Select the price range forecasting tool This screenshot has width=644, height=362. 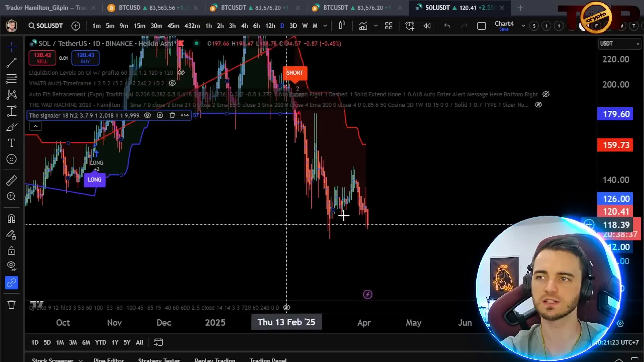[11, 111]
